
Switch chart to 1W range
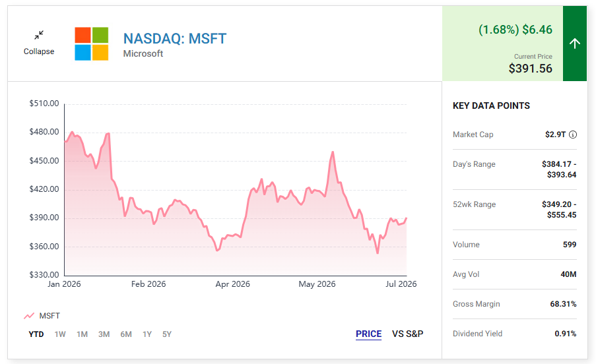pyautogui.click(x=60, y=334)
